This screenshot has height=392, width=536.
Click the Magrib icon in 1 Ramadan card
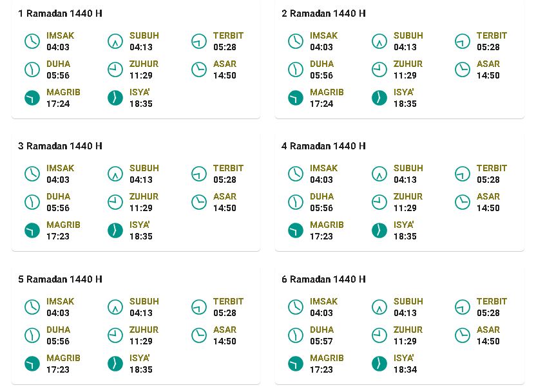(32, 98)
